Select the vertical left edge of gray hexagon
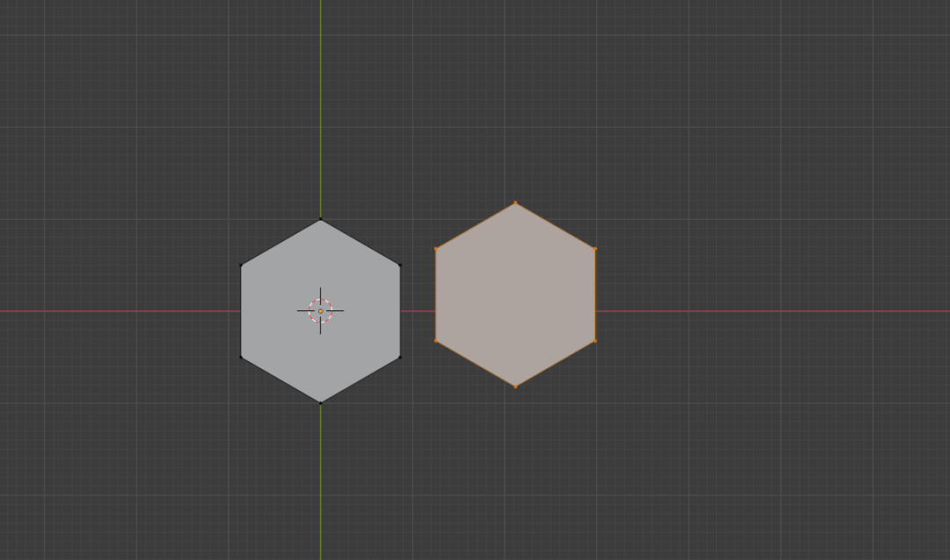The height and width of the screenshot is (560, 950). [241, 311]
